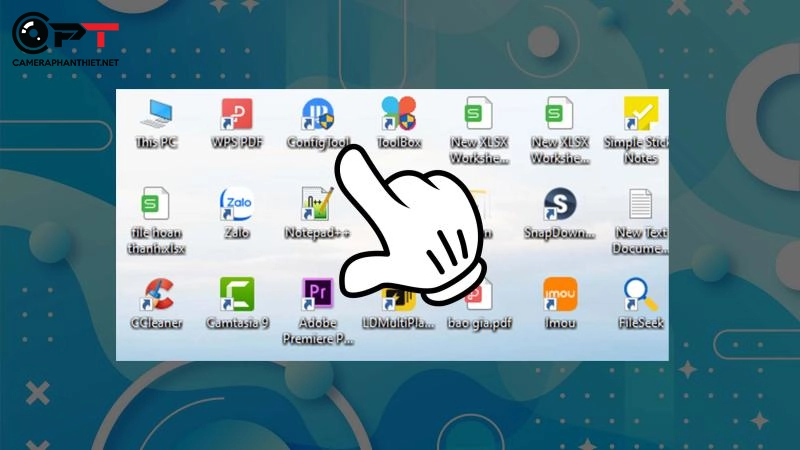
Task: Select the bao gia.pdf file
Action: (x=478, y=300)
